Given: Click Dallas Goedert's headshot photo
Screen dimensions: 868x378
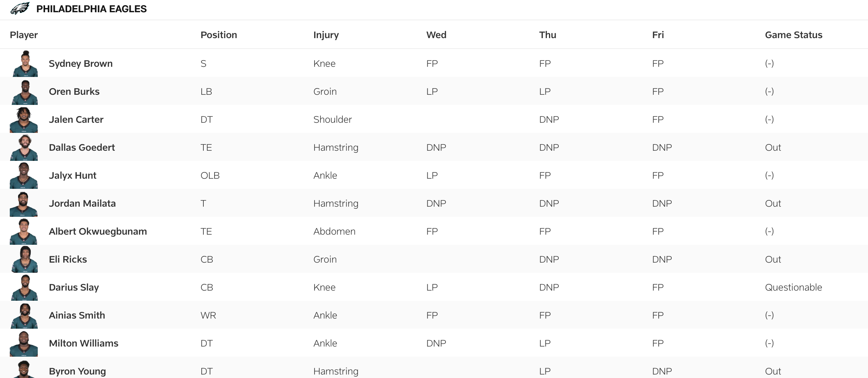Looking at the screenshot, I should tap(24, 148).
